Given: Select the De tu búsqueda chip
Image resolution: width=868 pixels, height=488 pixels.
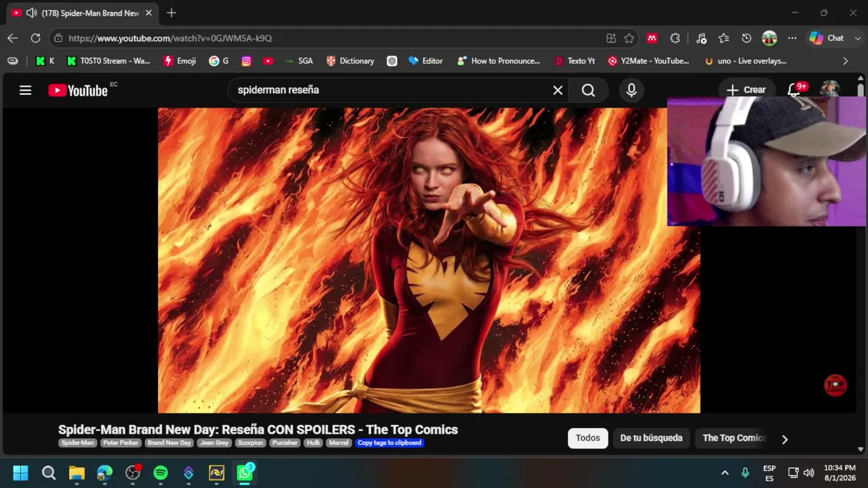Looking at the screenshot, I should coord(651,438).
